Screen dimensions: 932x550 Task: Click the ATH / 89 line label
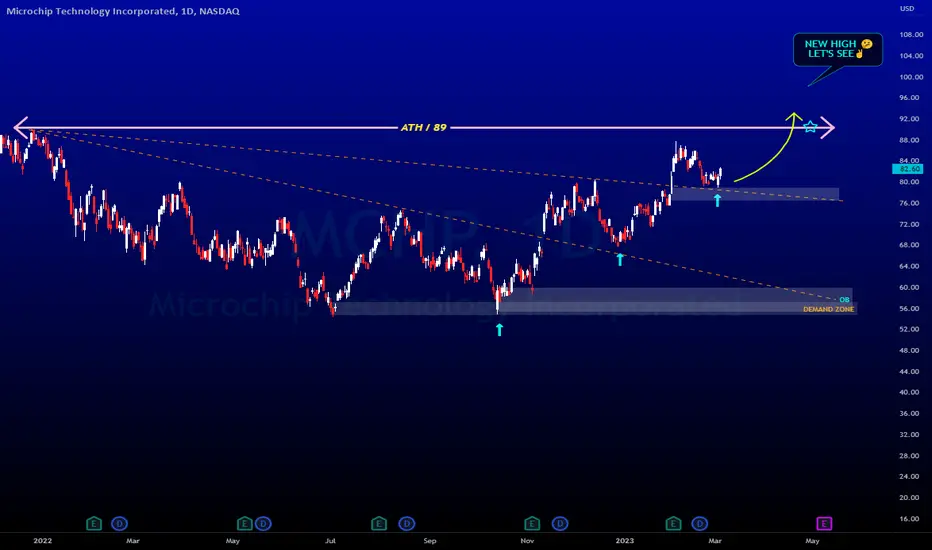coord(424,127)
